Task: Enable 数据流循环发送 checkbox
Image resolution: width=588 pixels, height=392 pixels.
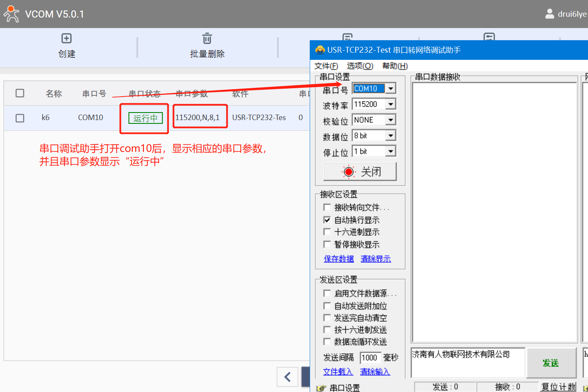Action: point(327,342)
